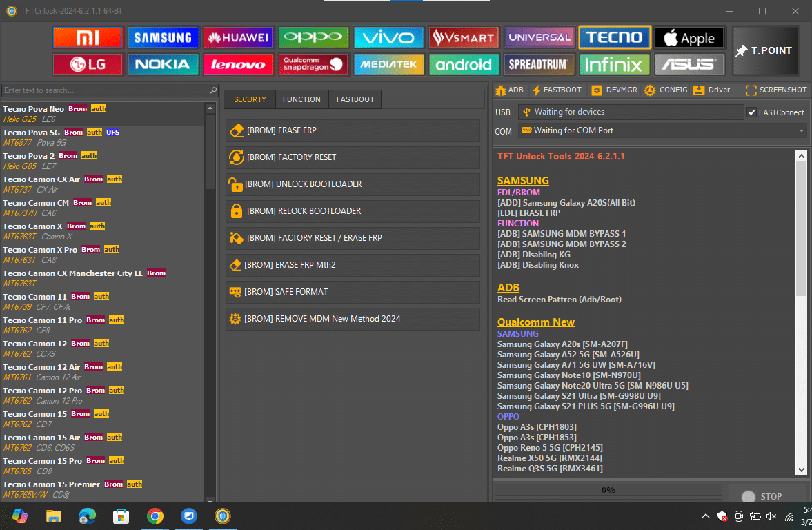Open the COM port dropdown

tap(801, 130)
